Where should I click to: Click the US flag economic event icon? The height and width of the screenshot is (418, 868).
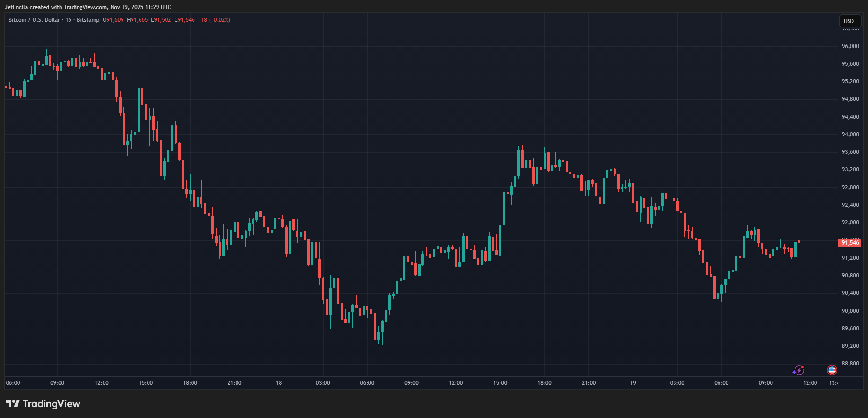[x=832, y=370]
